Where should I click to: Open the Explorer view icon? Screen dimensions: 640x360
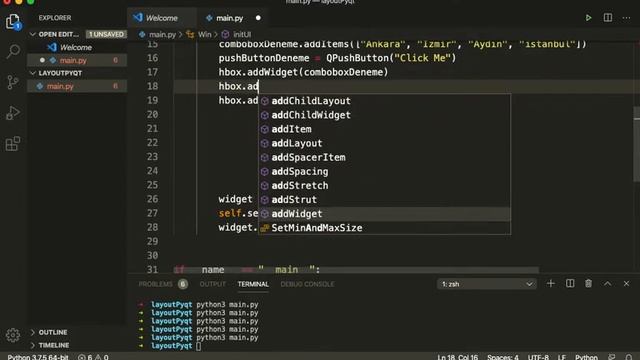(13, 21)
